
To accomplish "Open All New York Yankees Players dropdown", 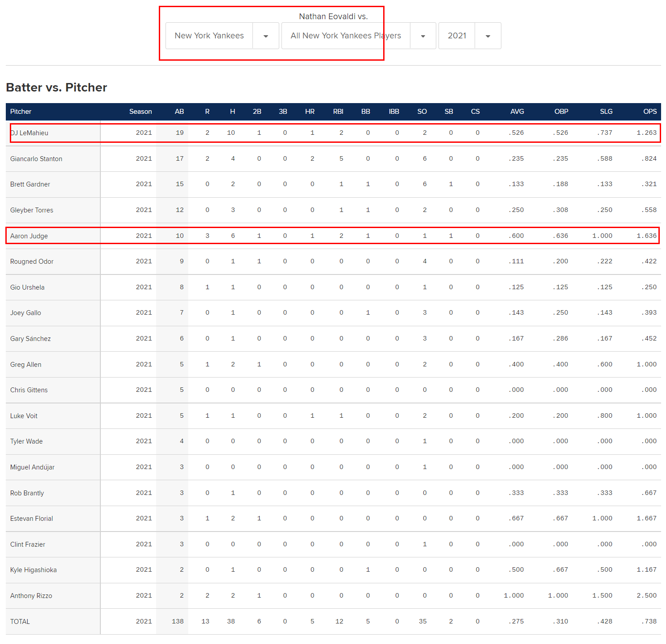I will pos(359,36).
